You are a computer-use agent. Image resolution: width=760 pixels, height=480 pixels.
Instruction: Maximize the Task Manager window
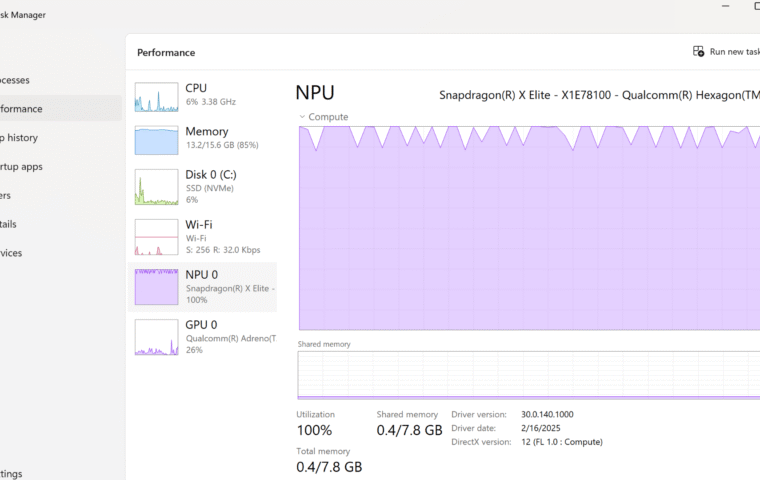pos(755,6)
